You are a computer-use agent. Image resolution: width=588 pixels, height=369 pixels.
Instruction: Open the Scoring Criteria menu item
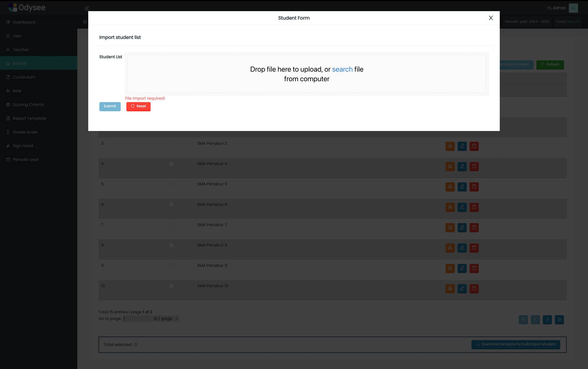tap(28, 104)
